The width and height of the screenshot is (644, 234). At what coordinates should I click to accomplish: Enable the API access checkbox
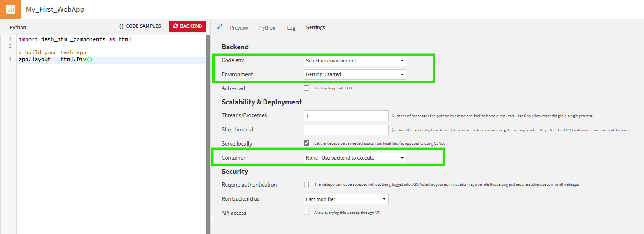tap(306, 213)
